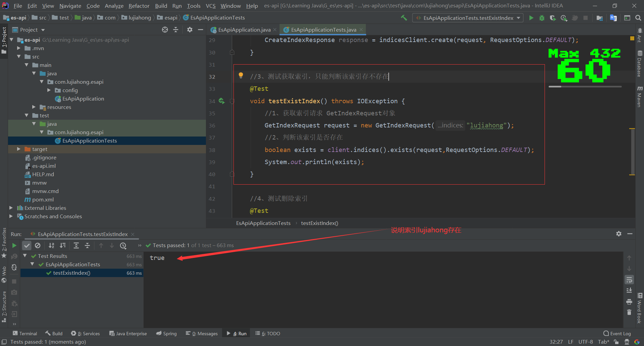
Task: Click the Build project hammer icon
Action: [404, 18]
